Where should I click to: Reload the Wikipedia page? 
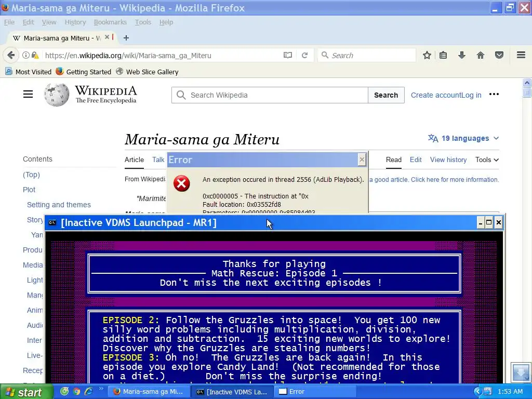point(304,55)
